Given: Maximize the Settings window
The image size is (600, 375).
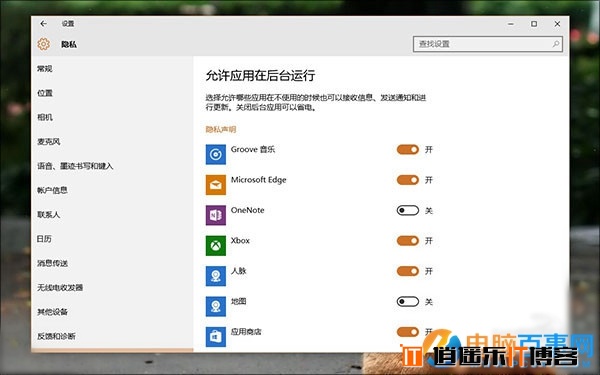Looking at the screenshot, I should (x=534, y=24).
